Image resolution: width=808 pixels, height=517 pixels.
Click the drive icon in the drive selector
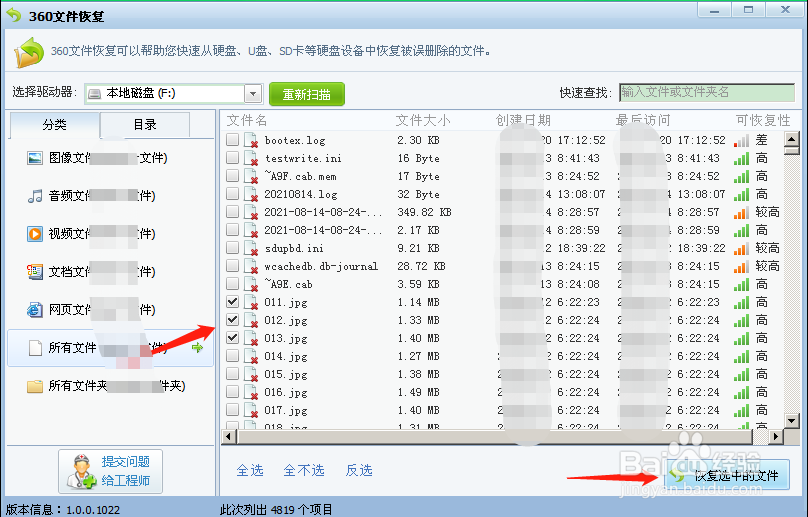[x=94, y=94]
